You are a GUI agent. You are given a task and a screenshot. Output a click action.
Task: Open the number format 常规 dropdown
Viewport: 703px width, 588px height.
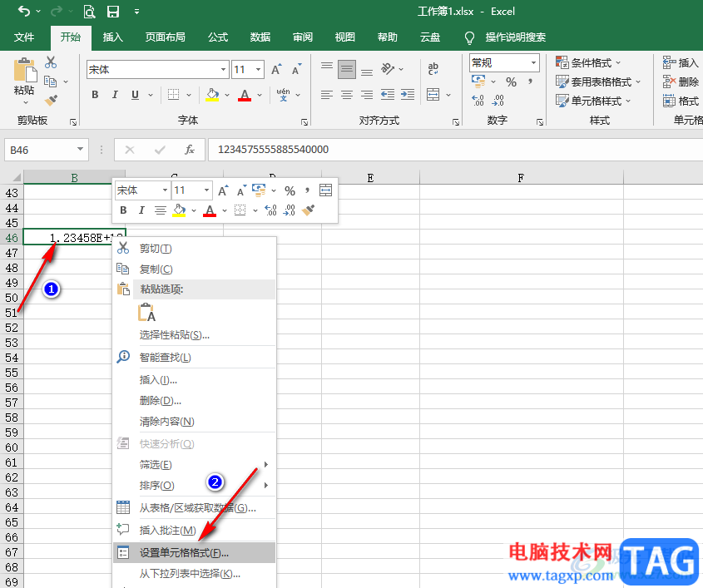[x=533, y=62]
